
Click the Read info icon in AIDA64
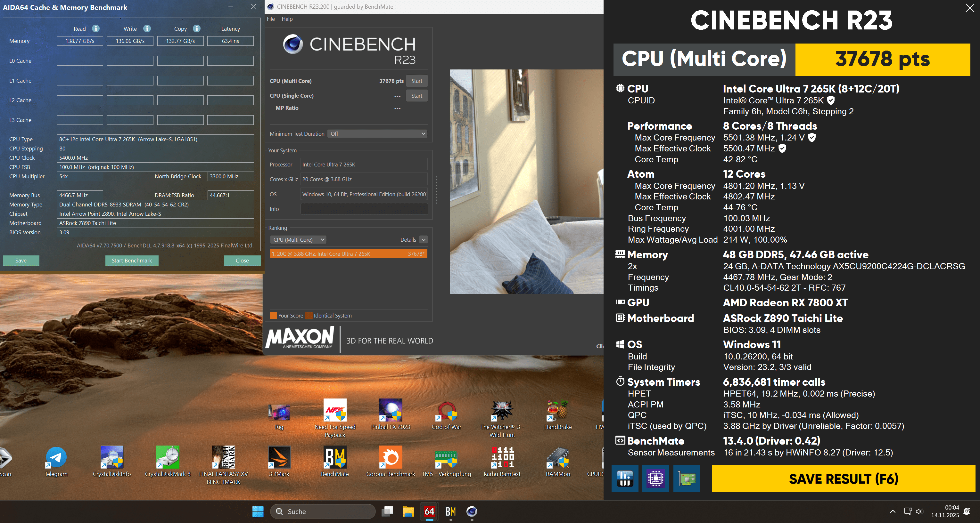pos(96,28)
